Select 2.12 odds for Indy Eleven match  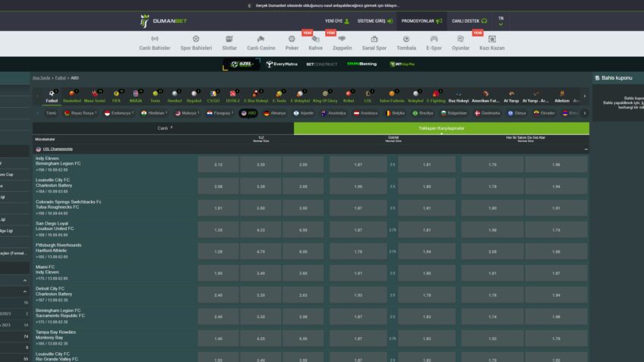click(x=219, y=165)
